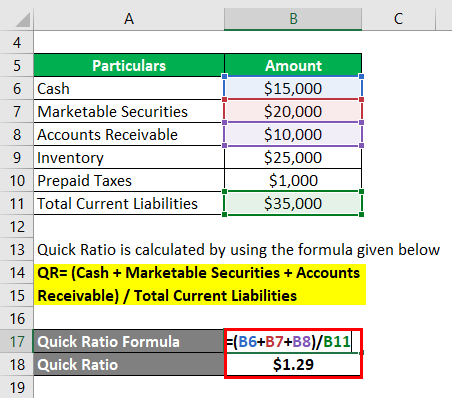
Task: Select row 16 header
Action: tap(17, 318)
